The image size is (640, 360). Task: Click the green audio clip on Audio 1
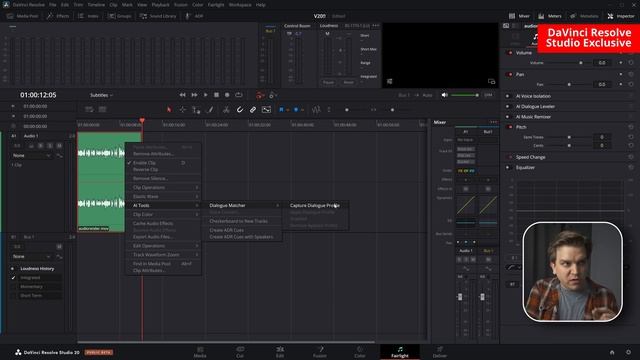(x=101, y=182)
